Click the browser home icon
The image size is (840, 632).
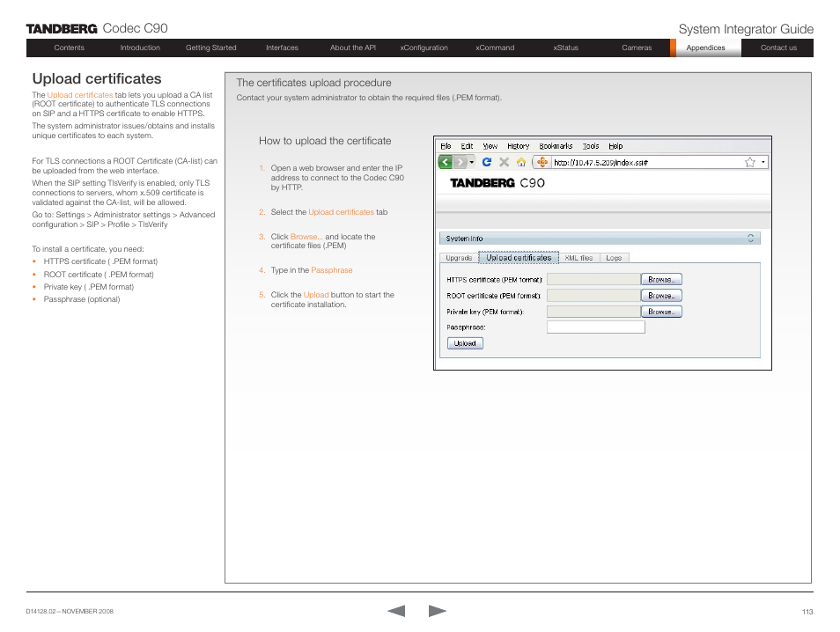coord(520,162)
